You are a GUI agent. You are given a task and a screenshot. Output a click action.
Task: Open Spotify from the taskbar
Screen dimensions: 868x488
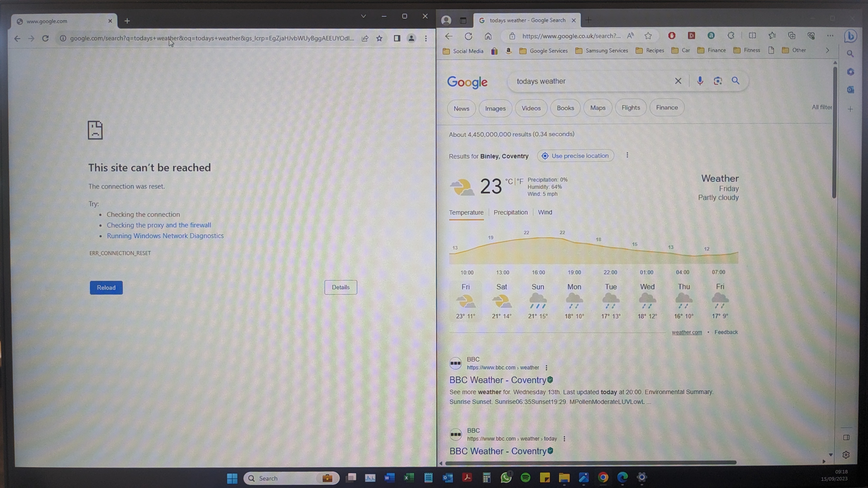point(525,477)
